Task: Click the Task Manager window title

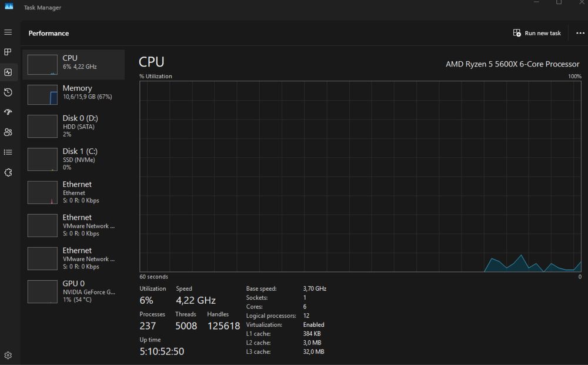Action: (x=42, y=8)
